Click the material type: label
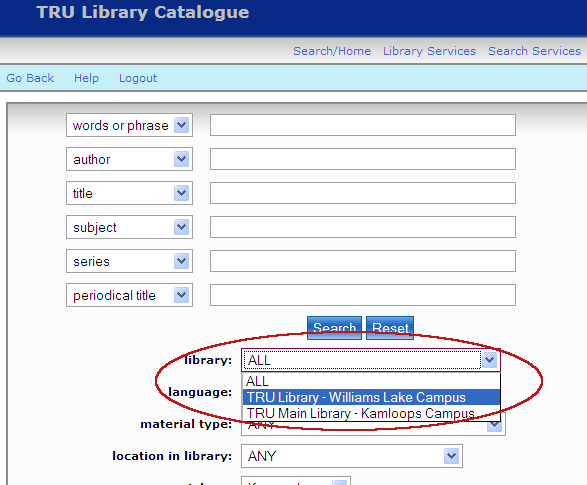The height and width of the screenshot is (485, 587). (x=186, y=424)
